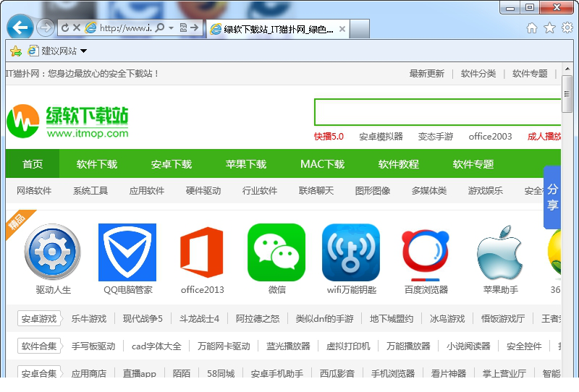Click the 行业软件 category
579x392 pixels.
click(260, 191)
